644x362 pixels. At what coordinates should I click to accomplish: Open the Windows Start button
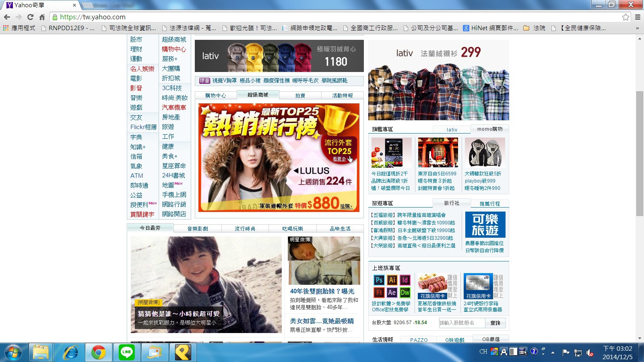coord(13,353)
